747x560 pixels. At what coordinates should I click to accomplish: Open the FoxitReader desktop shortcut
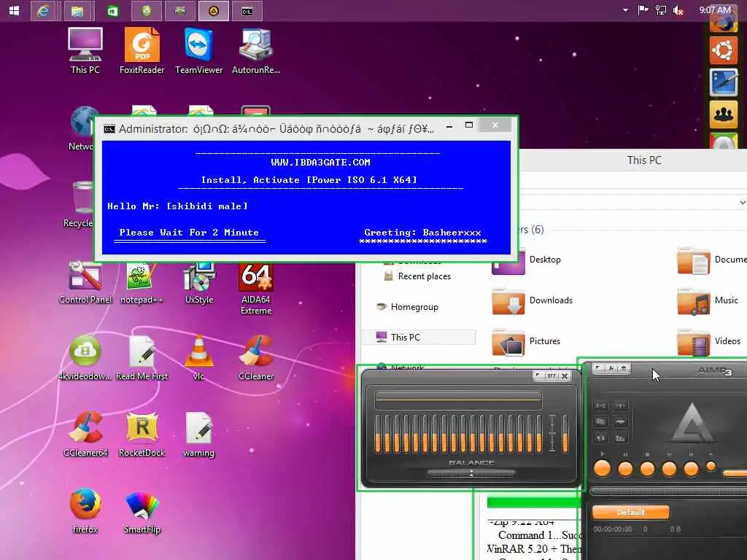[x=142, y=52]
